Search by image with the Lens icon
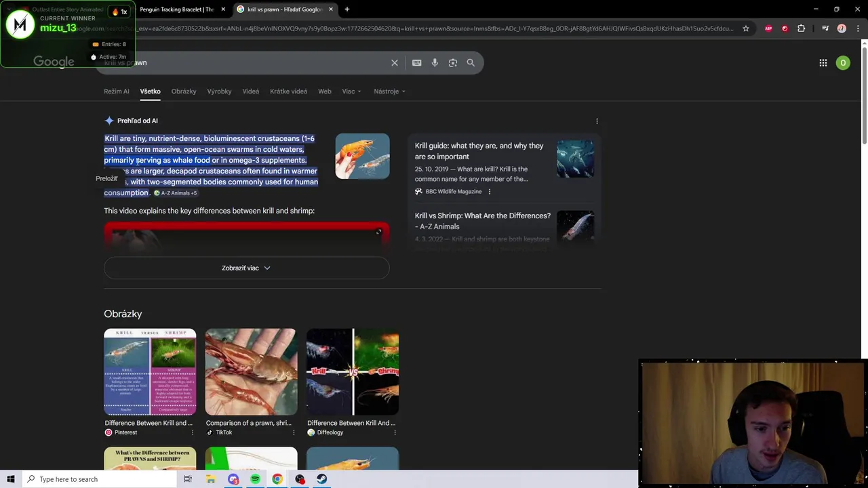Screen dimensions: 868x488 tap(452, 63)
